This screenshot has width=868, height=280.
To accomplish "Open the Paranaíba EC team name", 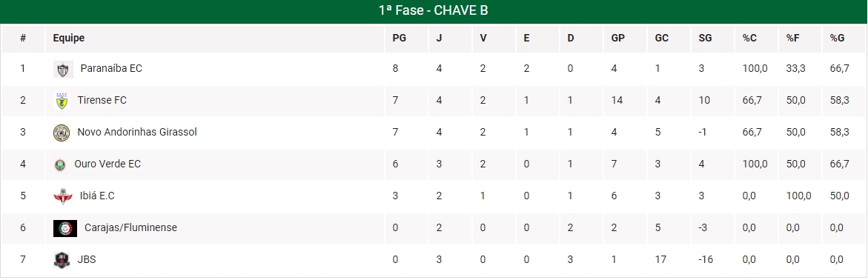I will pyautogui.click(x=111, y=69).
